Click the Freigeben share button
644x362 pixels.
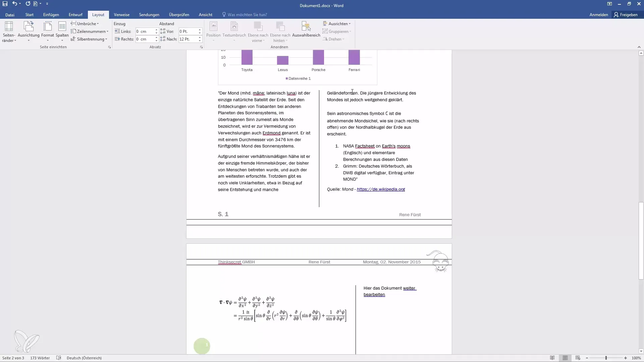(x=626, y=15)
